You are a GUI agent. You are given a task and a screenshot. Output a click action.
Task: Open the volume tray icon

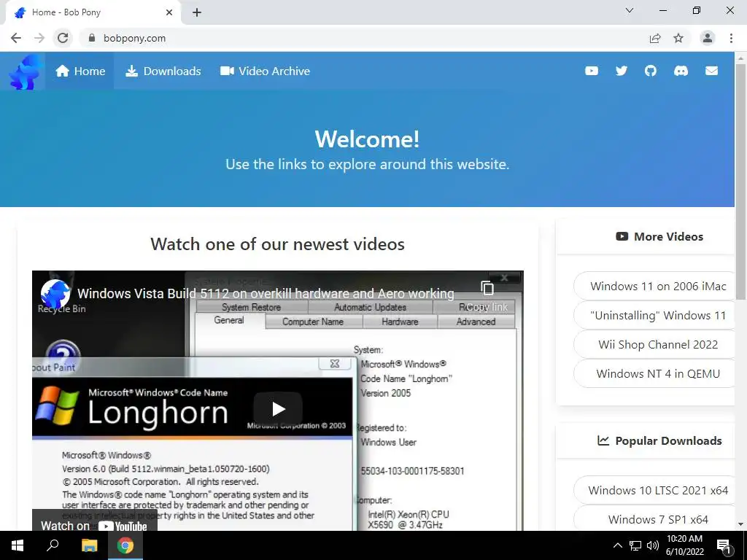(653, 545)
